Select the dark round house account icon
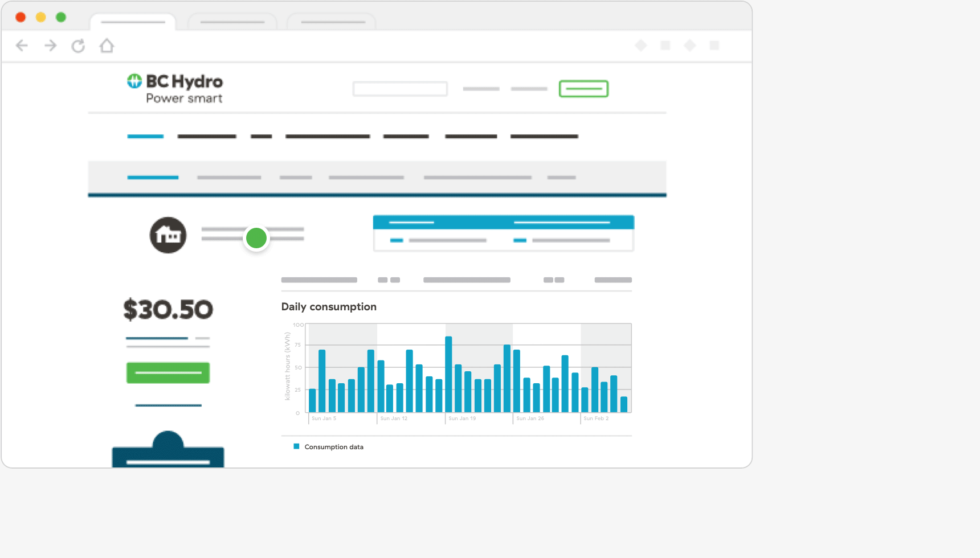The height and width of the screenshot is (558, 980). pos(168,235)
